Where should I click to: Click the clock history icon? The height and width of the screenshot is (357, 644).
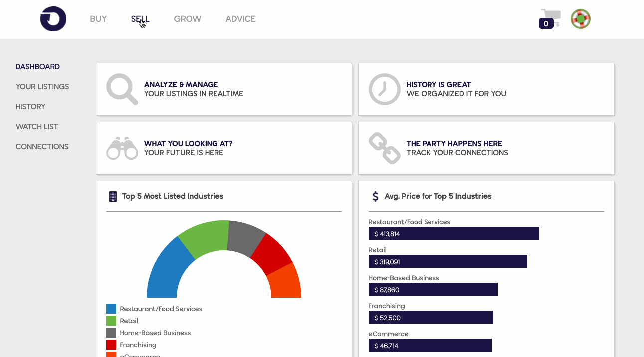tap(385, 89)
